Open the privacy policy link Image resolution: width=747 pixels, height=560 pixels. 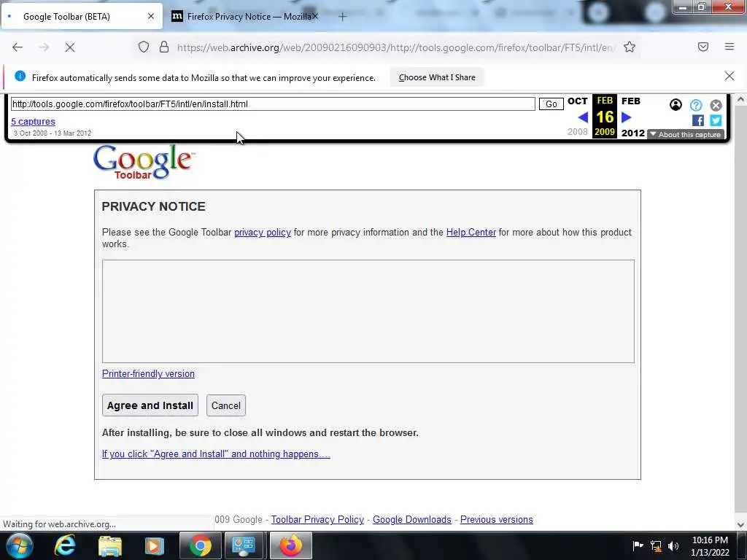(263, 233)
